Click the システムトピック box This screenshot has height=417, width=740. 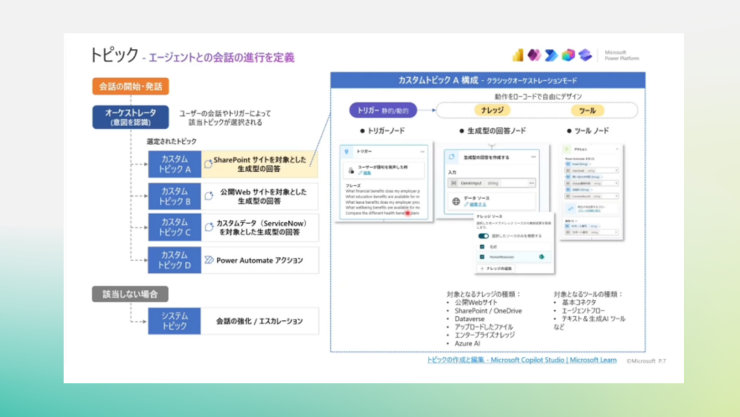(x=175, y=321)
